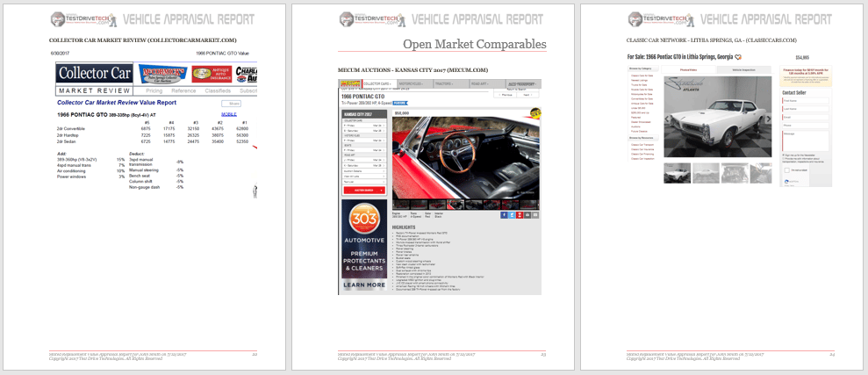Viewport: 868px width, 375px height.
Task: Click the HIGHLIGHTS heading
Action: pyautogui.click(x=403, y=227)
